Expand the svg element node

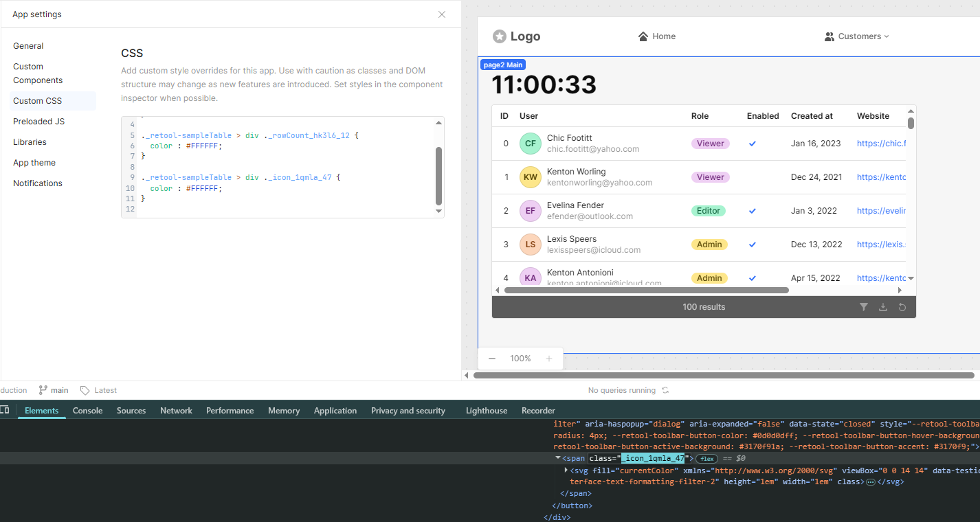coord(566,470)
